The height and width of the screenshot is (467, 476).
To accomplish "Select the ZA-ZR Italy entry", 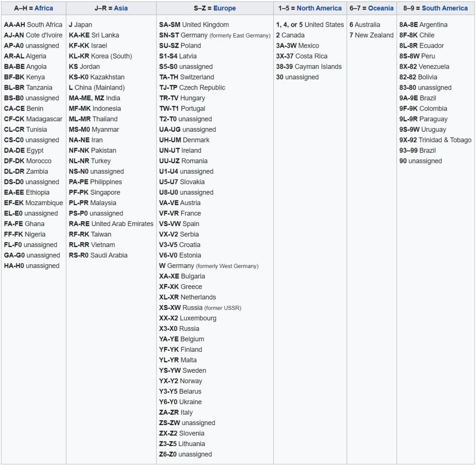I will click(176, 412).
